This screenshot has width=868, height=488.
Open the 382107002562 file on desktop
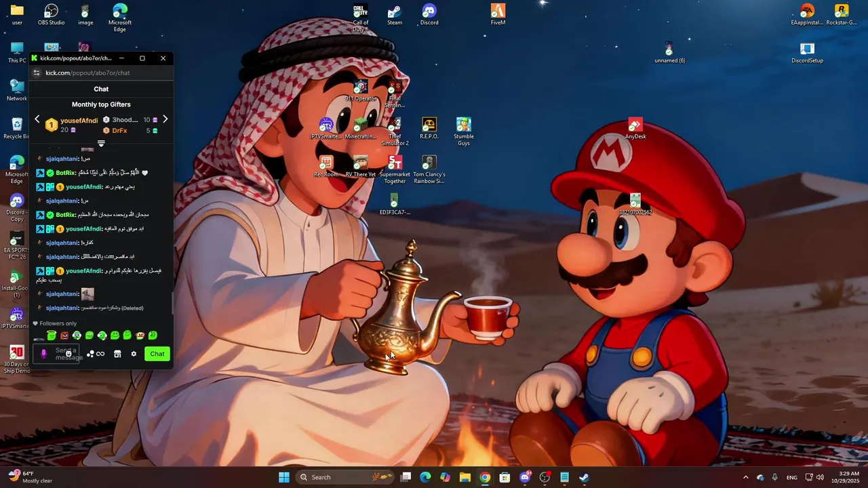pos(635,204)
